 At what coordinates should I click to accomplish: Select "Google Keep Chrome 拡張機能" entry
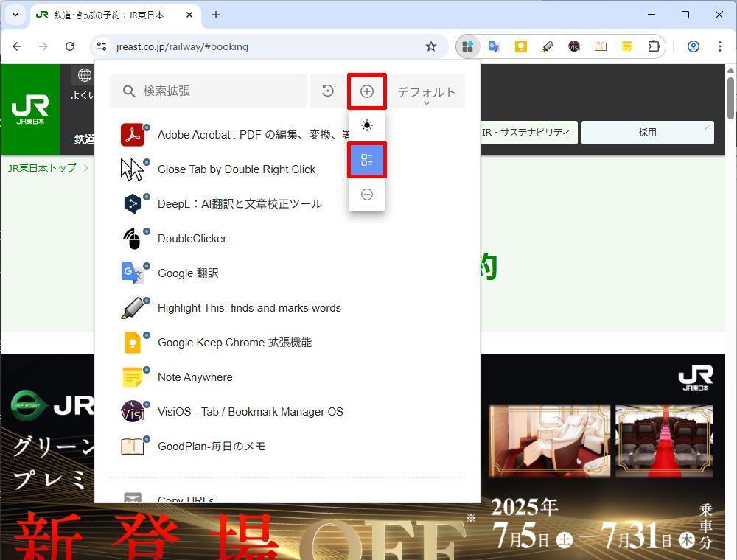pyautogui.click(x=235, y=343)
